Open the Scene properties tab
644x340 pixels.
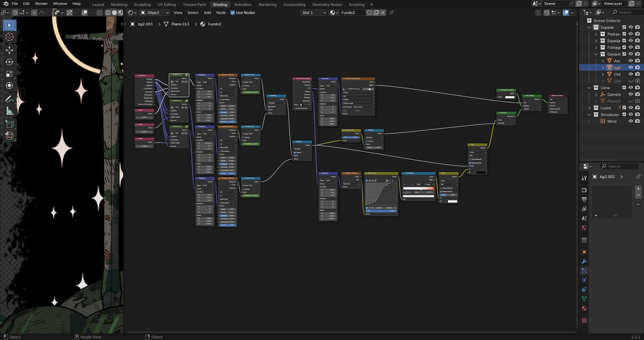click(584, 218)
